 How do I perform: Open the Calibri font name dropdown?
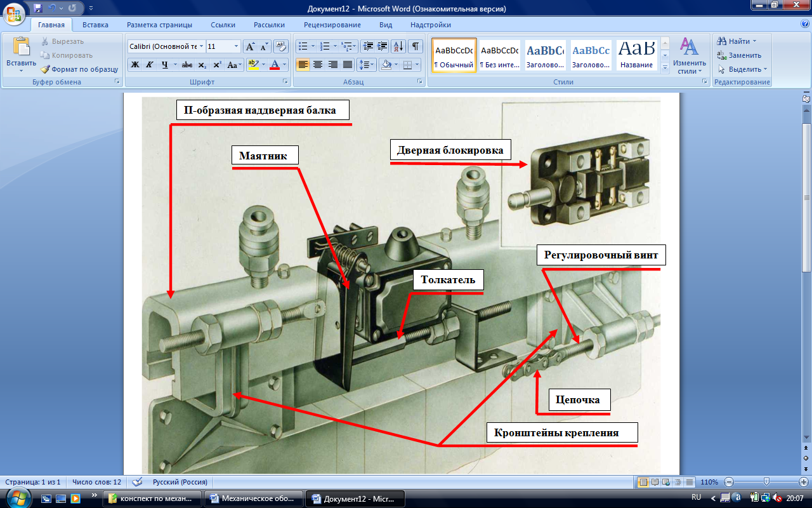click(x=201, y=46)
